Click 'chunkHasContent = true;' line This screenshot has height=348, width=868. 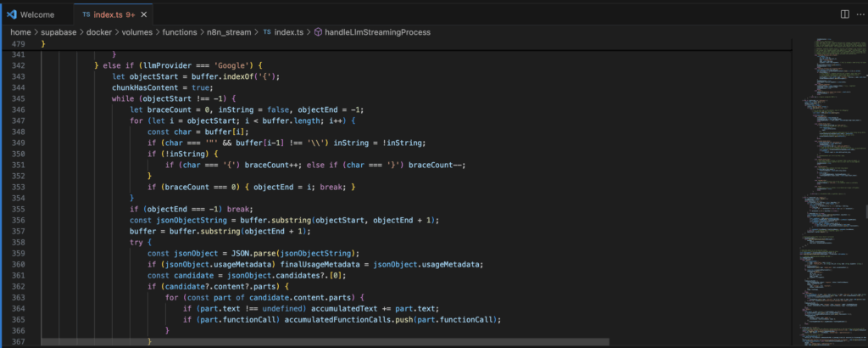(x=162, y=87)
